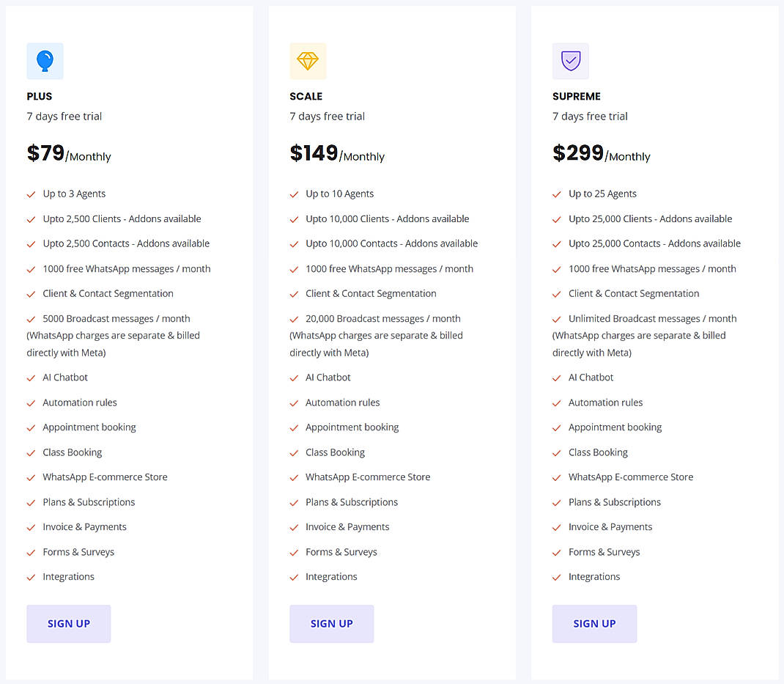Click the Upto 25,000 Clients Addons available feature
Viewport: 784px width, 684px height.
[649, 218]
